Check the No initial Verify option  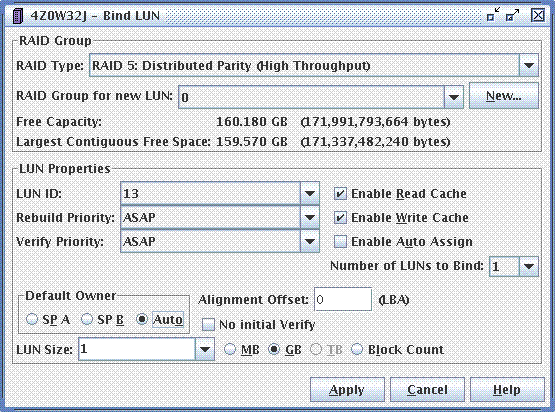pos(208,325)
